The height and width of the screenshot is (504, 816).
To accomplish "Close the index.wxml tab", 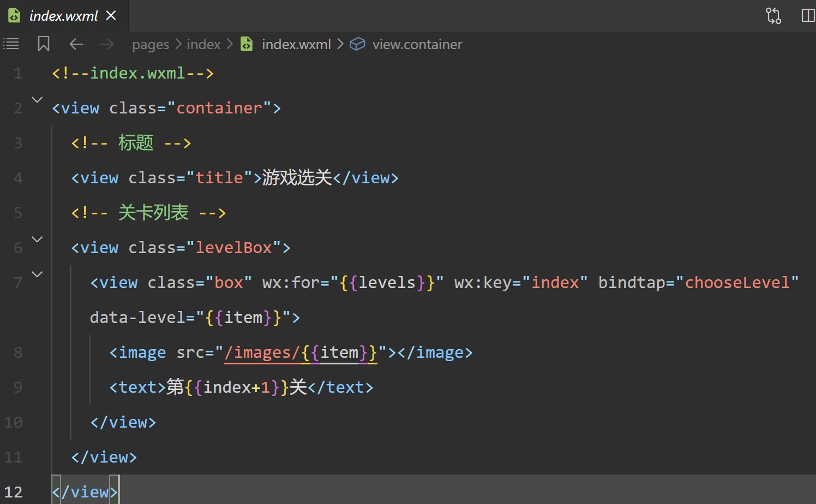I will tap(111, 16).
